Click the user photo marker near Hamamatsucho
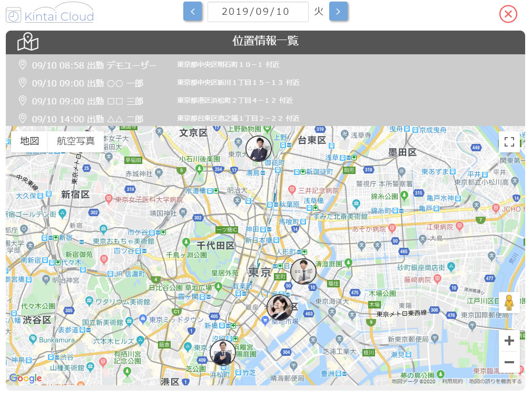Viewport: 532px width, 397px height. pyautogui.click(x=222, y=353)
